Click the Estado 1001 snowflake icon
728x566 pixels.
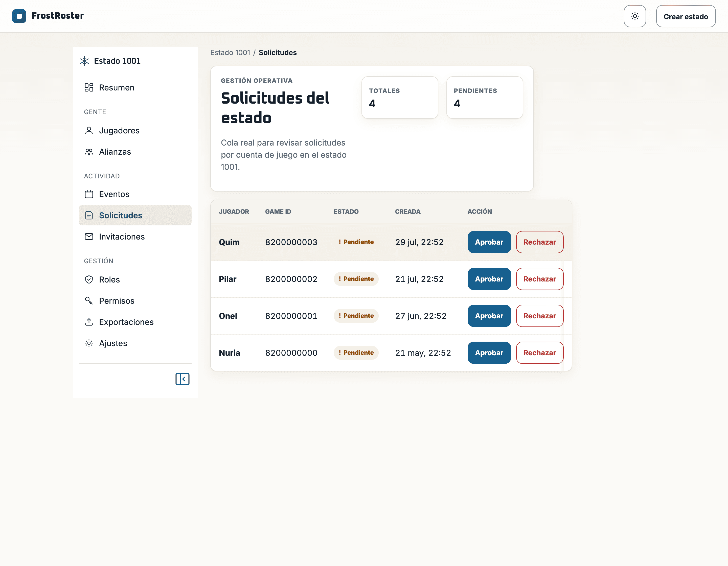click(x=84, y=61)
